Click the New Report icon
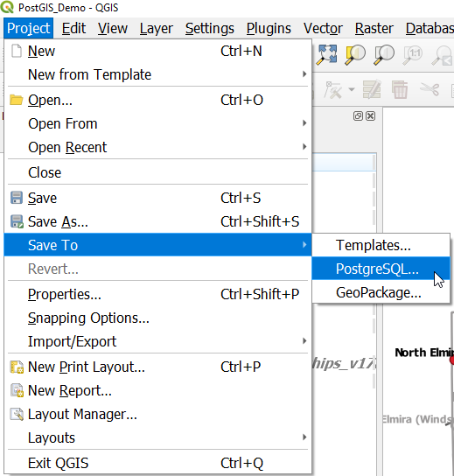 17,390
